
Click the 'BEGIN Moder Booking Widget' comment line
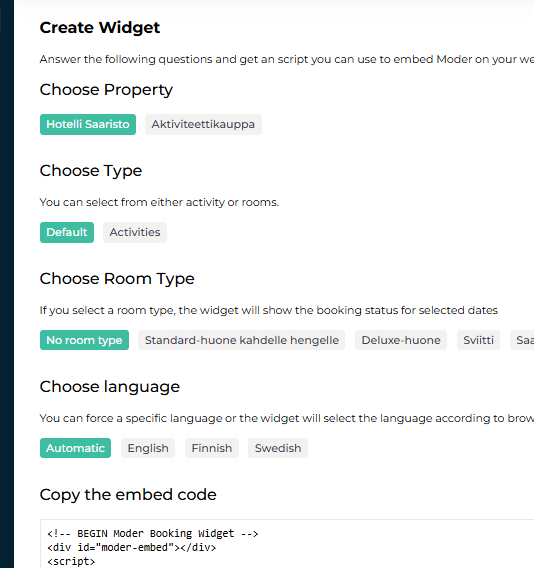153,534
